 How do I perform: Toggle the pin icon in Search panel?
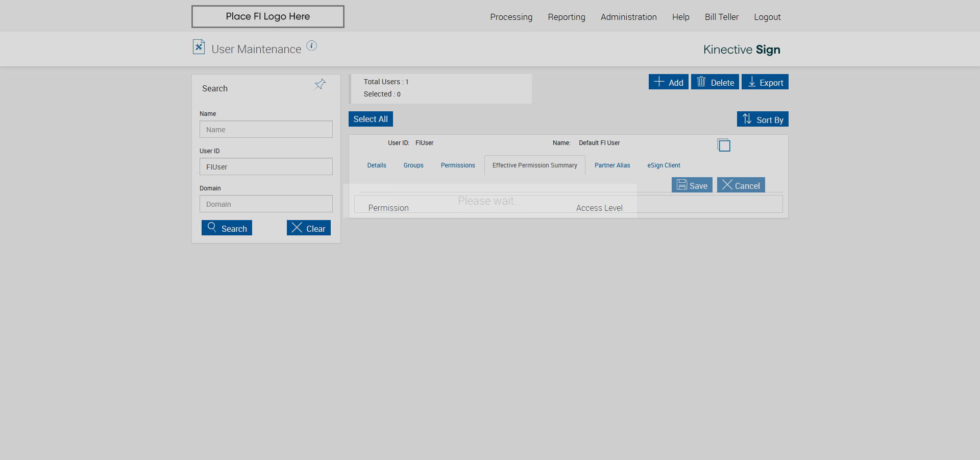click(x=320, y=84)
